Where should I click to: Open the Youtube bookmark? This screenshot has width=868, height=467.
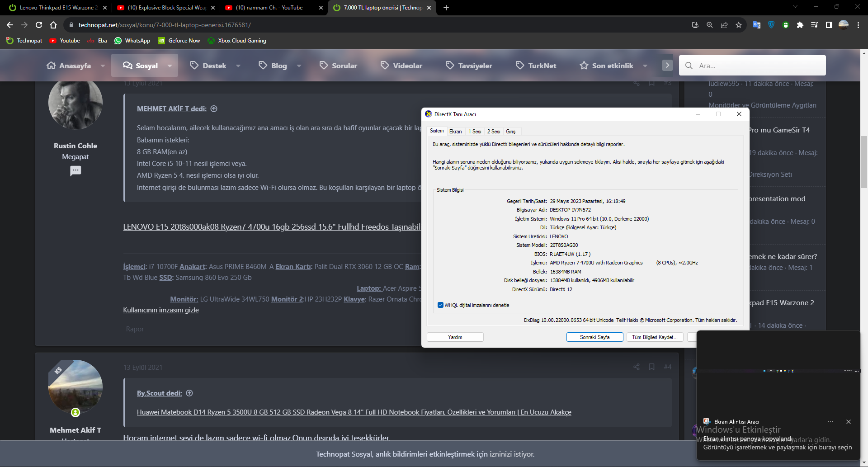click(x=65, y=41)
